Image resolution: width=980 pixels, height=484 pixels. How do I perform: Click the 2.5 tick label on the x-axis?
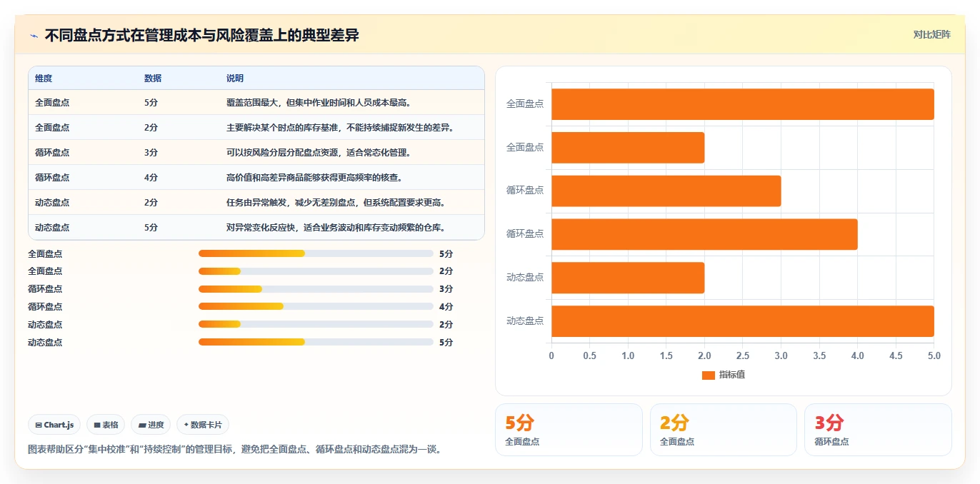click(x=743, y=356)
